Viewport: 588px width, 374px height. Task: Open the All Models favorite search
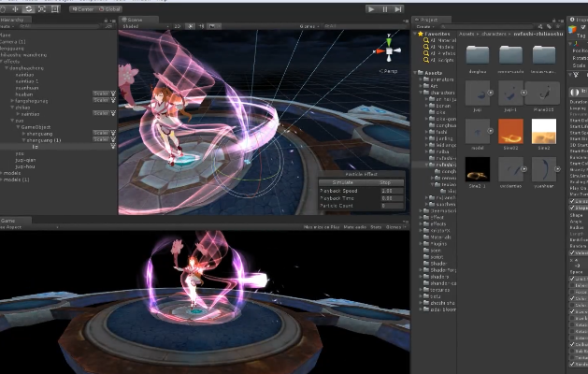click(439, 47)
